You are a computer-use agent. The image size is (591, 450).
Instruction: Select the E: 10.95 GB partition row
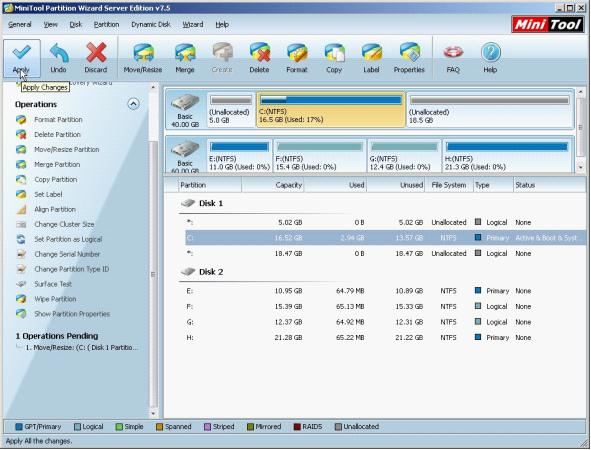(x=385, y=291)
